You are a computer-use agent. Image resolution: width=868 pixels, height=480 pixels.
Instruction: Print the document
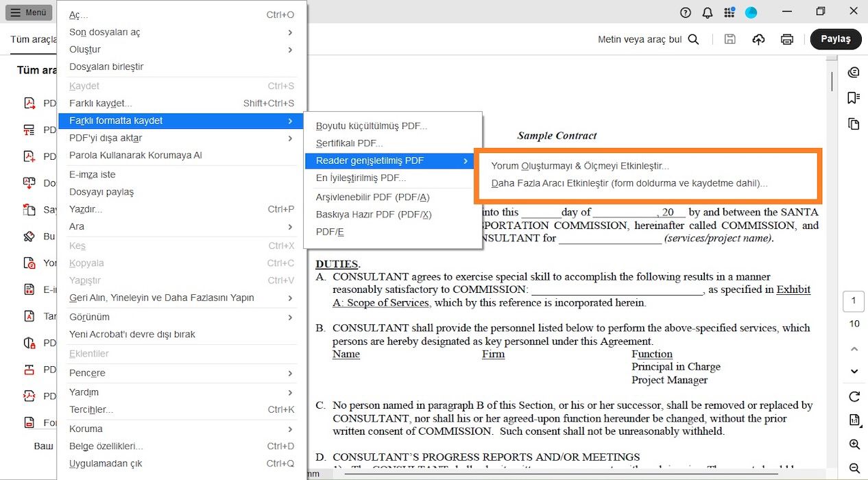[x=786, y=39]
